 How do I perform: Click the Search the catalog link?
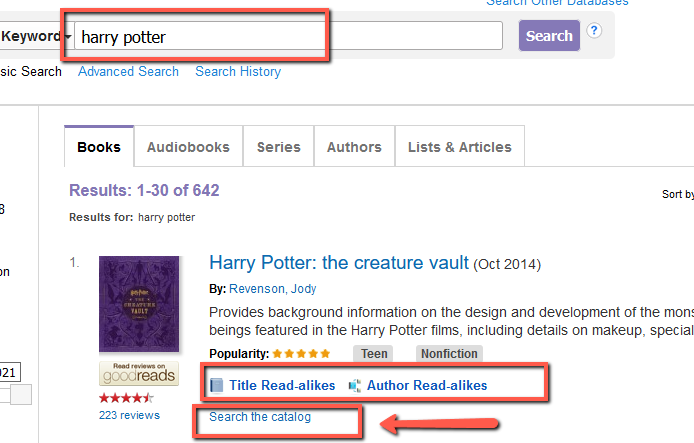(260, 417)
